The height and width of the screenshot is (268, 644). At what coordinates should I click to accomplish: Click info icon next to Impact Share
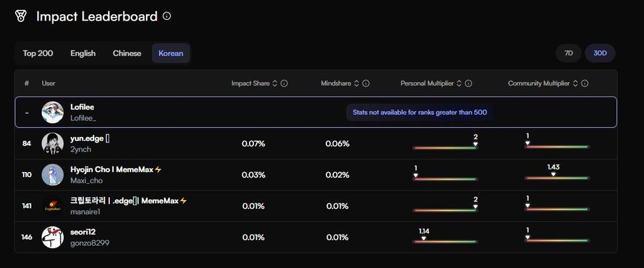[284, 84]
